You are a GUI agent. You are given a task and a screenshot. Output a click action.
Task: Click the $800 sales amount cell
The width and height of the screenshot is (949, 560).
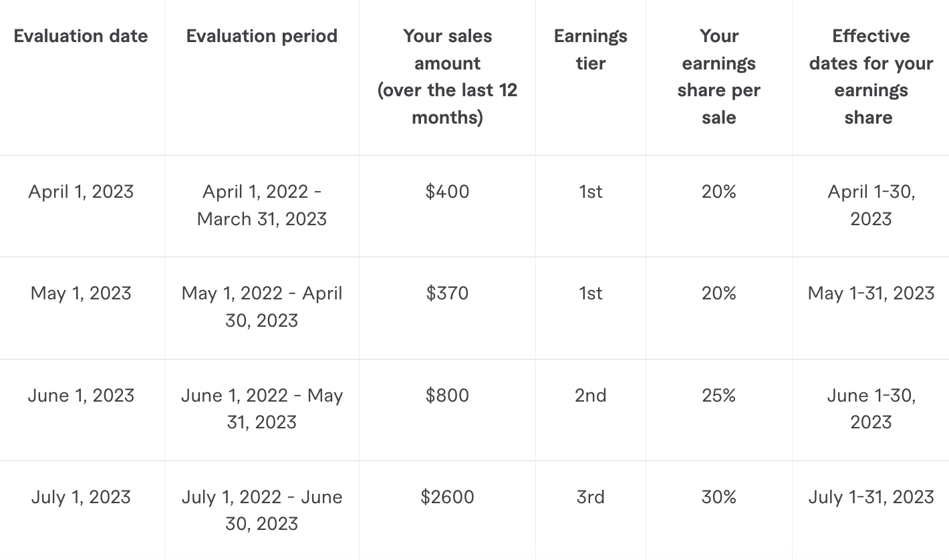pos(447,396)
